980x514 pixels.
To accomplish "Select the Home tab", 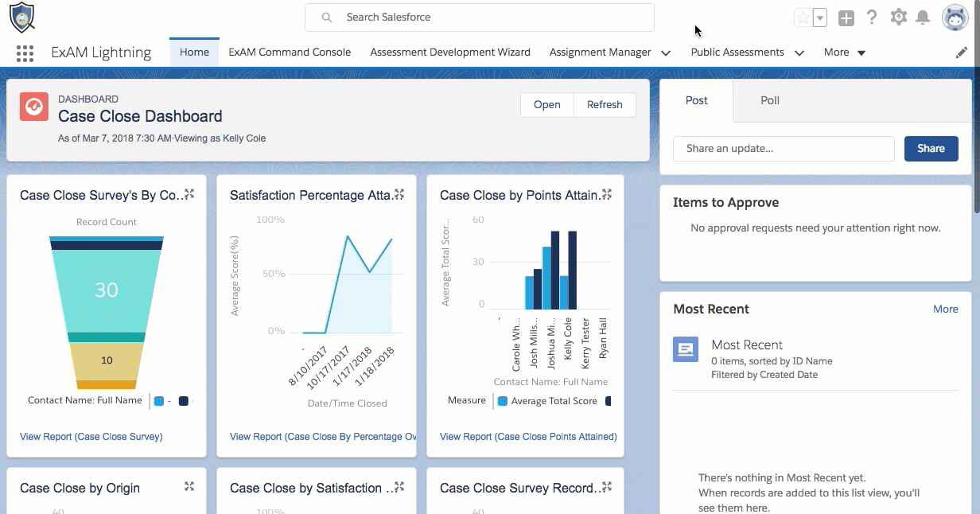I will (x=194, y=53).
